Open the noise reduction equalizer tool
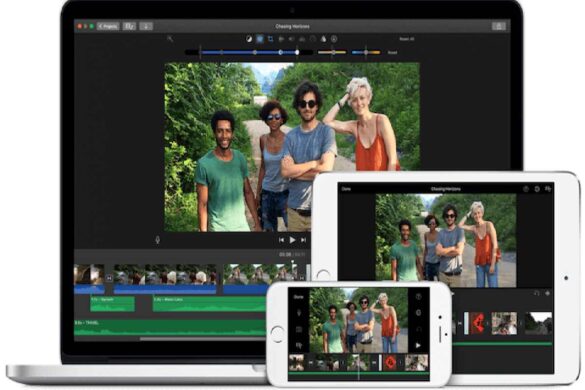Image resolution: width=585 pixels, height=390 pixels. tap(302, 39)
